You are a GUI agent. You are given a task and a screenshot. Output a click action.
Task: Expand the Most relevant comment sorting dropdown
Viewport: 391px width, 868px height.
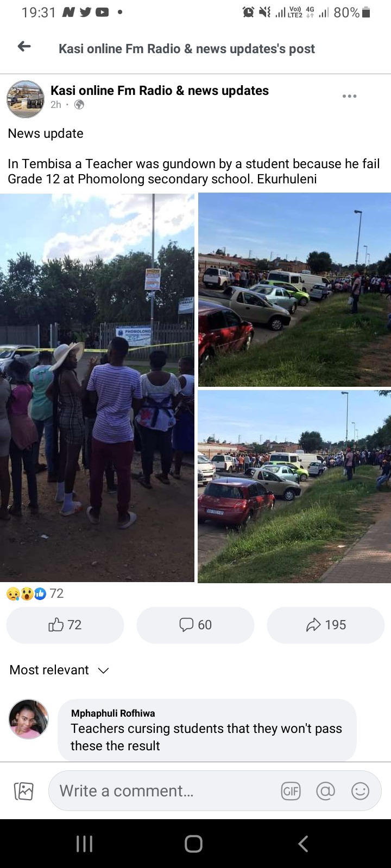click(x=59, y=670)
